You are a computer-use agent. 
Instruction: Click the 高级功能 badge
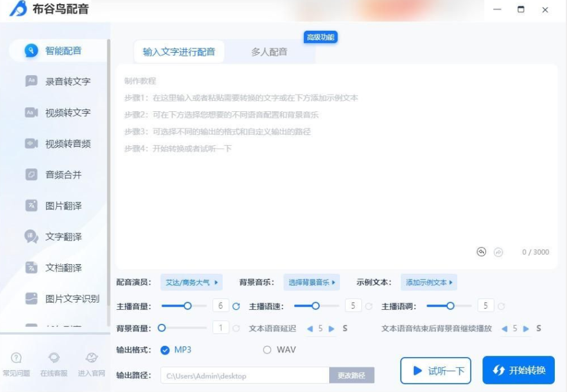[320, 37]
